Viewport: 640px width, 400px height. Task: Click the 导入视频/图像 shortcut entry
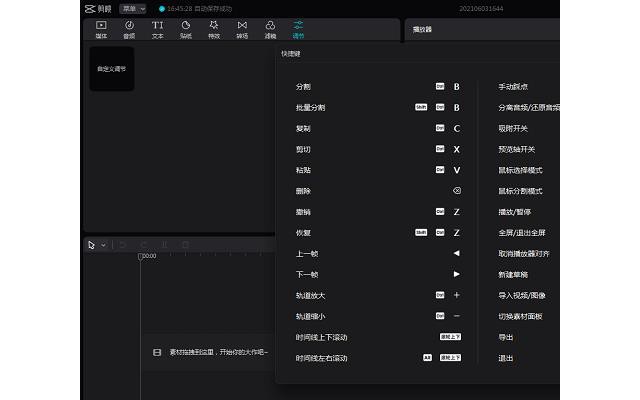click(x=522, y=295)
